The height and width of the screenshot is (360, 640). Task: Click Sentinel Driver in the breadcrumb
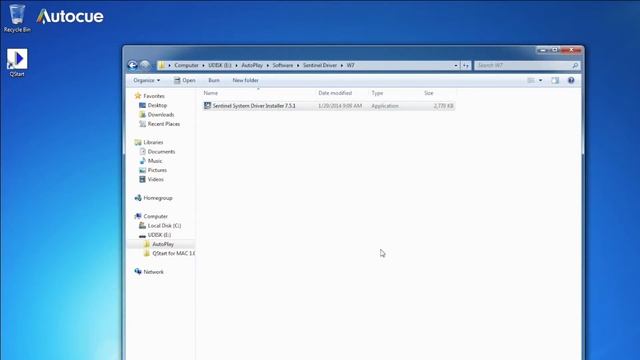[x=320, y=65]
